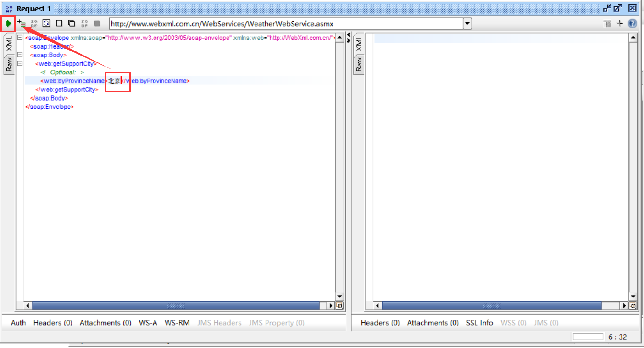
Task: Click the request editor horizontal scrollbar thumb
Action: tap(176, 305)
